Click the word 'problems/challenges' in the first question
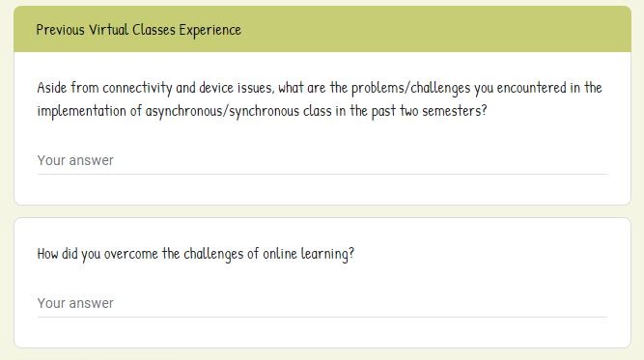The image size is (644, 360). [410, 88]
